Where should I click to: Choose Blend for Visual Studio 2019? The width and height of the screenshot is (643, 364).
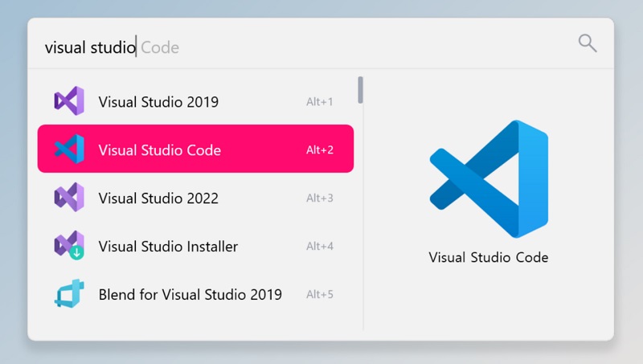(190, 295)
